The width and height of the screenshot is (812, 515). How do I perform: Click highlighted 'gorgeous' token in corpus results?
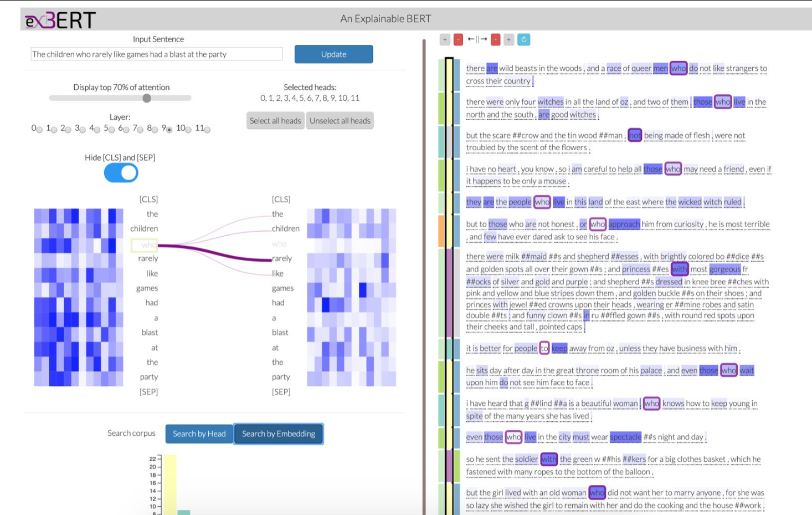coord(725,269)
